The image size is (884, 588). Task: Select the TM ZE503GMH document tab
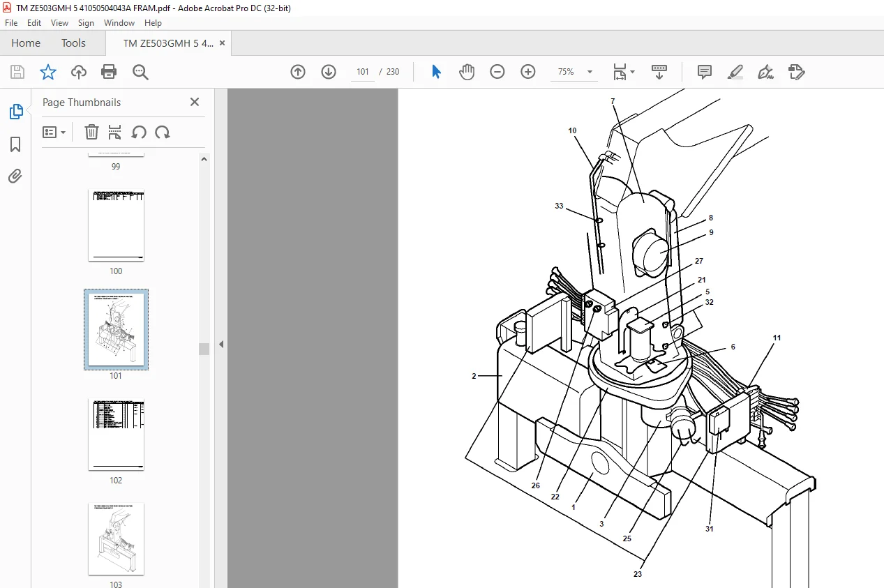pyautogui.click(x=168, y=43)
